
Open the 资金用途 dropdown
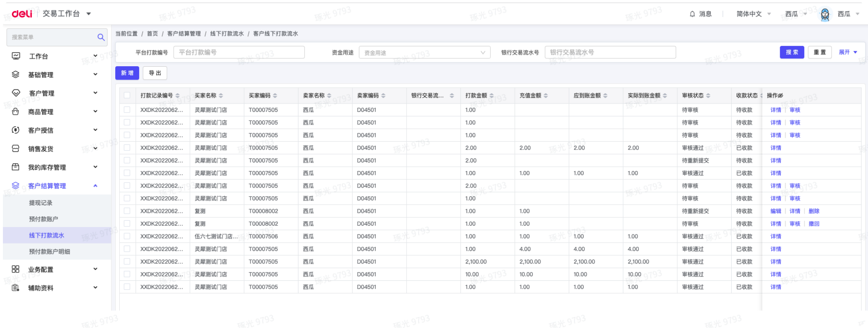pyautogui.click(x=424, y=53)
